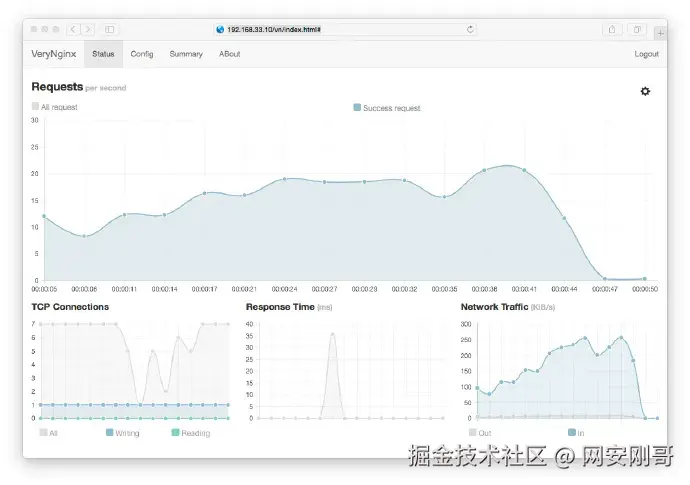Click the Logout link

pos(646,54)
